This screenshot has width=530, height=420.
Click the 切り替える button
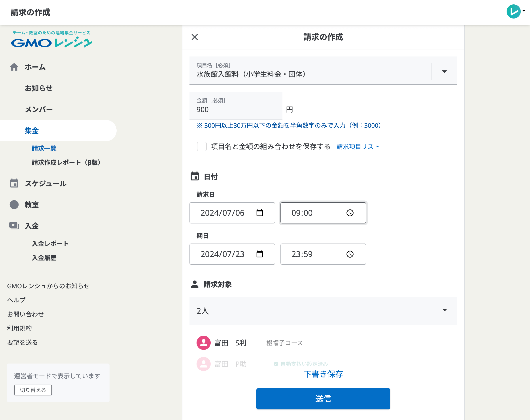[x=33, y=390]
